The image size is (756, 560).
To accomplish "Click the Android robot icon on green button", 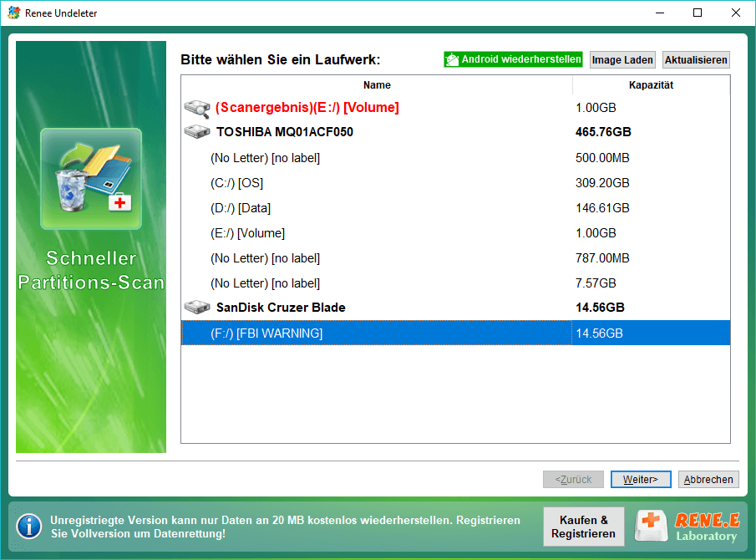I will (452, 60).
